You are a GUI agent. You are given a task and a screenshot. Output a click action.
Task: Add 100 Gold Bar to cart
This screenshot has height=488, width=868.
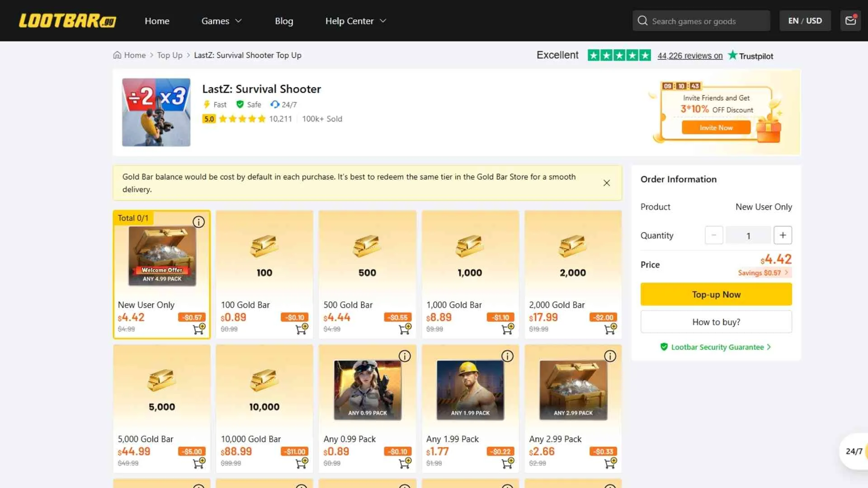302,328
